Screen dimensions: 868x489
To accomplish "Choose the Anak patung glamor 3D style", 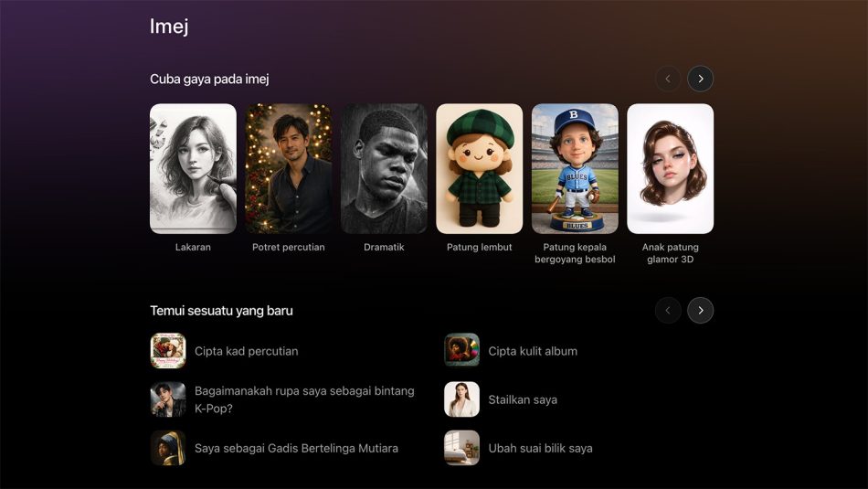I will 670,169.
